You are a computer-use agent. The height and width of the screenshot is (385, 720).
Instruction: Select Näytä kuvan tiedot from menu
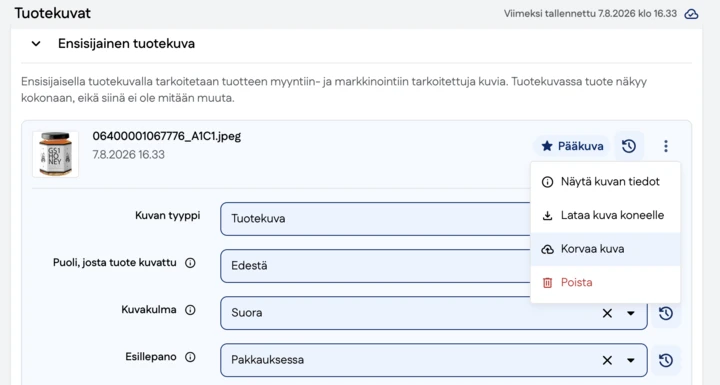click(x=605, y=181)
